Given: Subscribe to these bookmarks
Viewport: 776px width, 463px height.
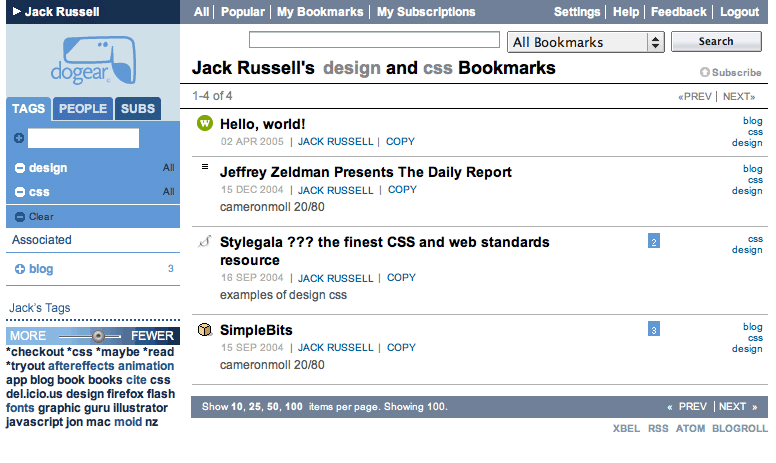Looking at the screenshot, I should click(730, 72).
